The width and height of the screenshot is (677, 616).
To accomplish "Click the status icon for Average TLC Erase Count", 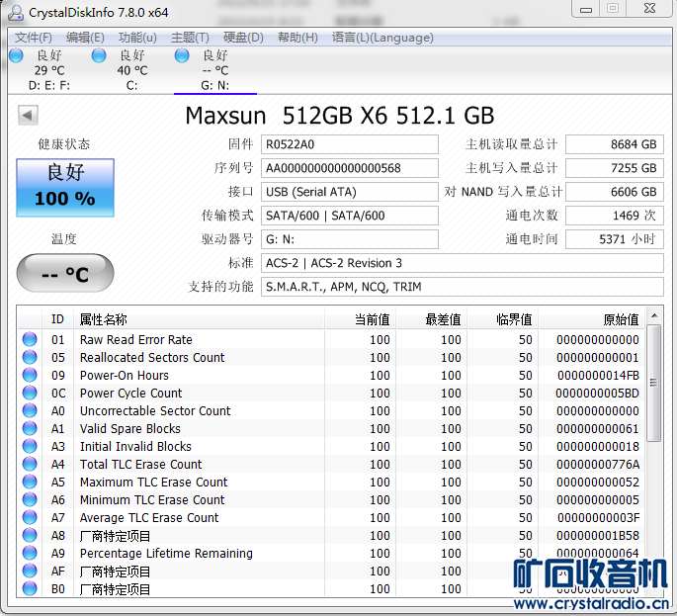I will click(x=30, y=517).
